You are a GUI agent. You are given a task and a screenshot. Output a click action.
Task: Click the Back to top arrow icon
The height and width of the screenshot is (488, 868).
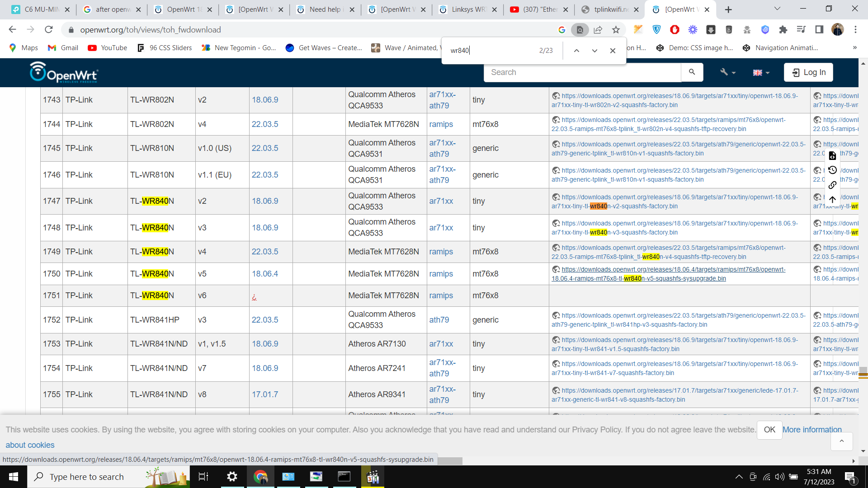point(832,200)
